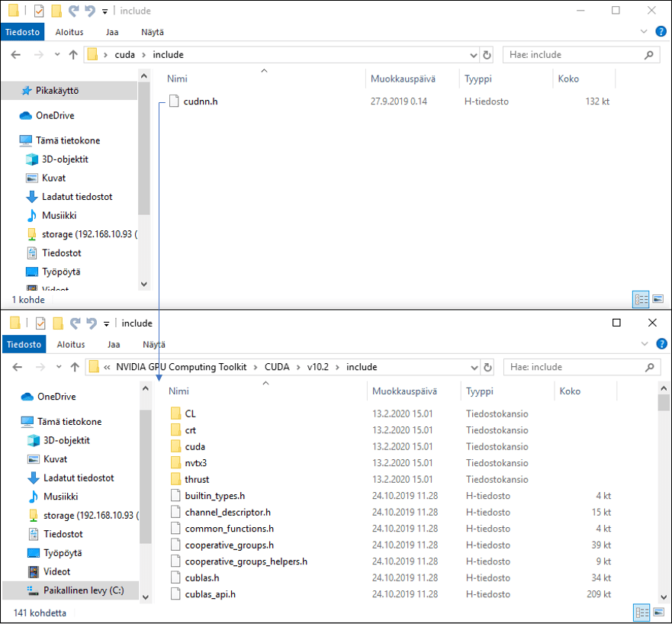Click CUDA breadcrumb in bottom address bar
Image resolution: width=672 pixels, height=624 pixels.
coord(276,367)
